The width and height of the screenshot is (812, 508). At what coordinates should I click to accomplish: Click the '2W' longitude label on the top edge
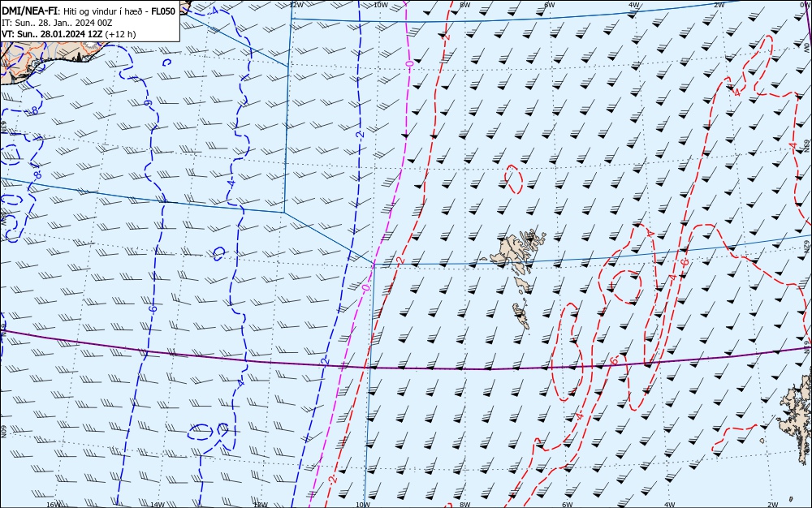[719, 5]
